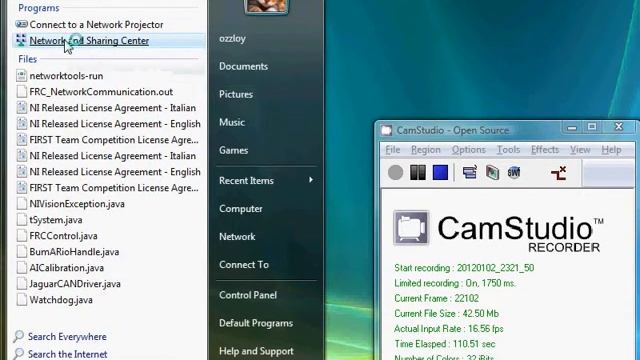Open the CamStudio Effects menu
The width and height of the screenshot is (640, 360).
tap(544, 150)
